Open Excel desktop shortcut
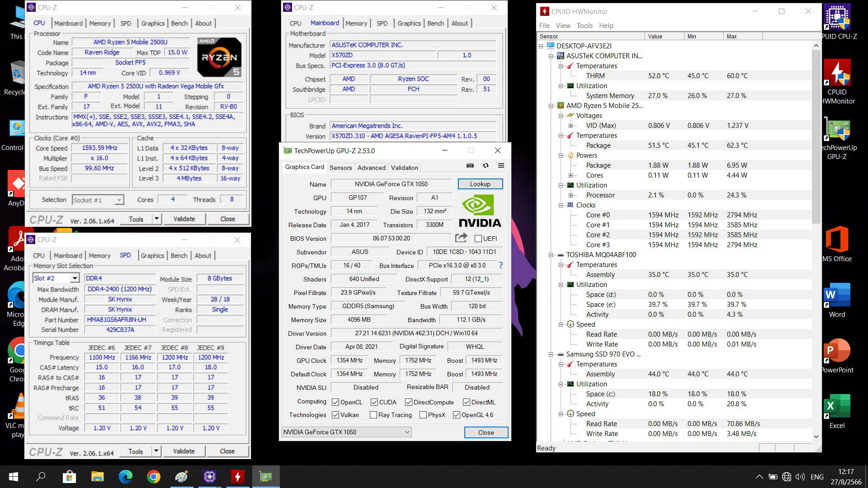This screenshot has width=868, height=488. coord(837,411)
